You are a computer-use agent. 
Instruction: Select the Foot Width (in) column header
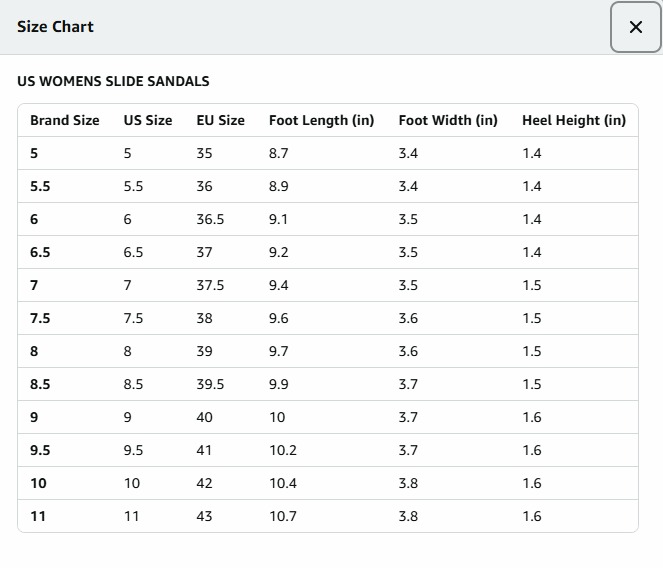[447, 120]
